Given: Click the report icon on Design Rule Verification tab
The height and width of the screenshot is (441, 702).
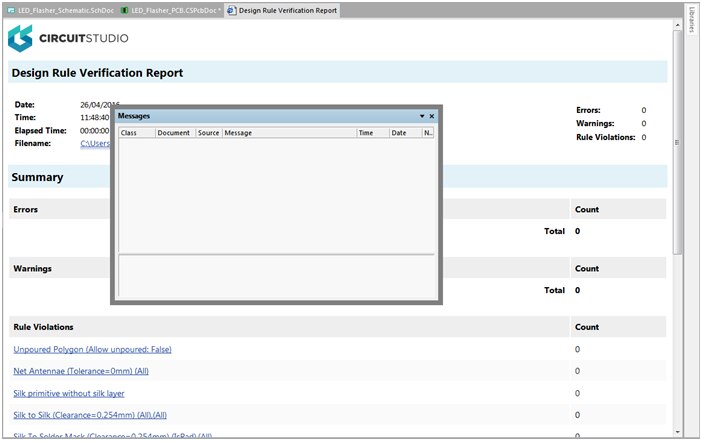Looking at the screenshot, I should coord(232,10).
